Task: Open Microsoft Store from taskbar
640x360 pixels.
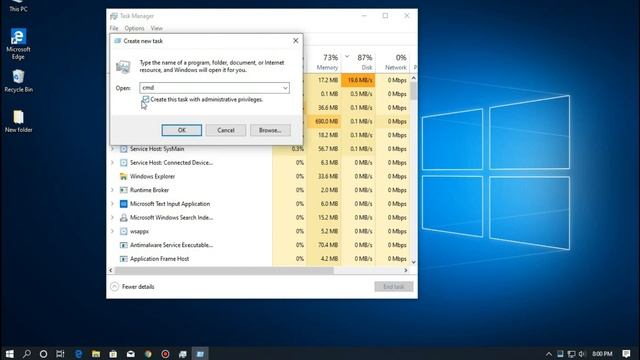Action: (x=113, y=354)
